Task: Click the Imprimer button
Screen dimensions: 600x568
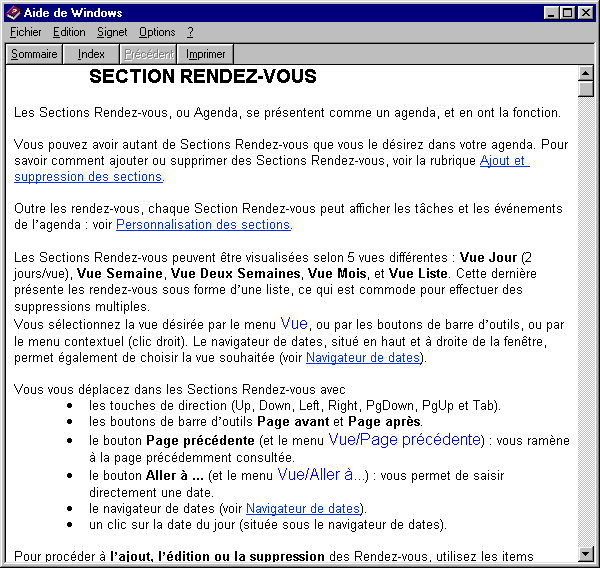Action: [x=205, y=54]
